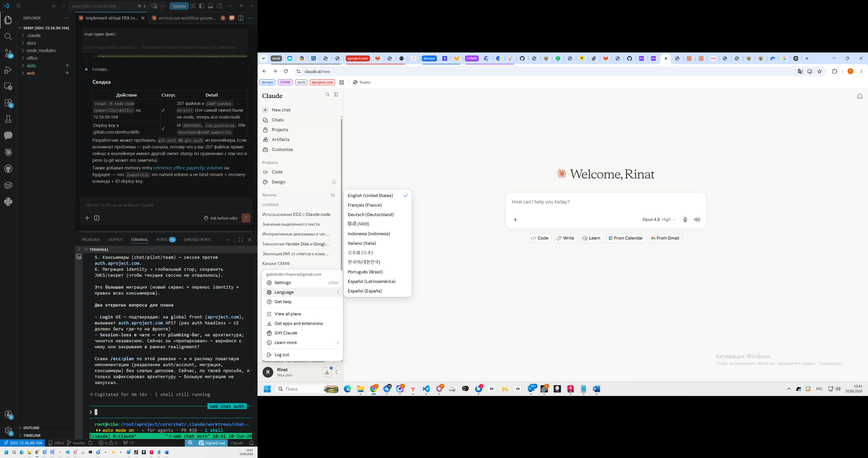Send the message in the Claude Code panel
The width and height of the screenshot is (868, 458).
[x=246, y=218]
